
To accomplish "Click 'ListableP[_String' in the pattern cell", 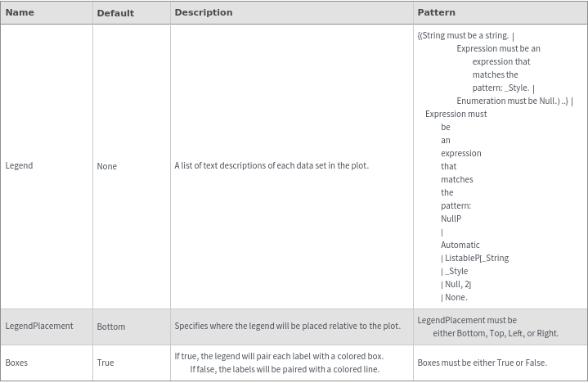I will 476,258.
